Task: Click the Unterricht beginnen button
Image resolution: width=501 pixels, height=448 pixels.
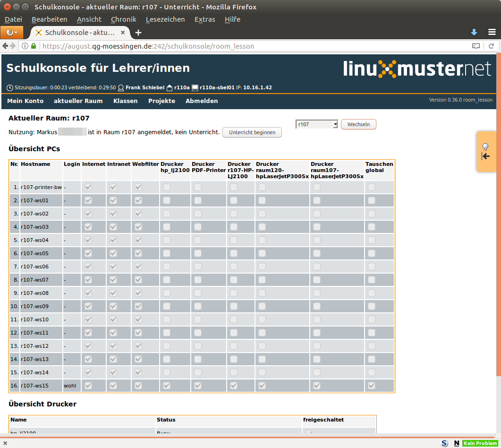Action: click(x=252, y=132)
